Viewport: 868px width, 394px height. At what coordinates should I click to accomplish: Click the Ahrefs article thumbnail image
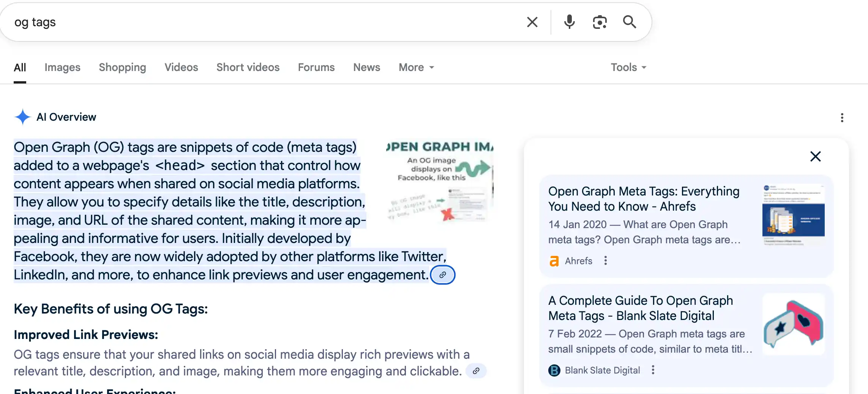(793, 215)
